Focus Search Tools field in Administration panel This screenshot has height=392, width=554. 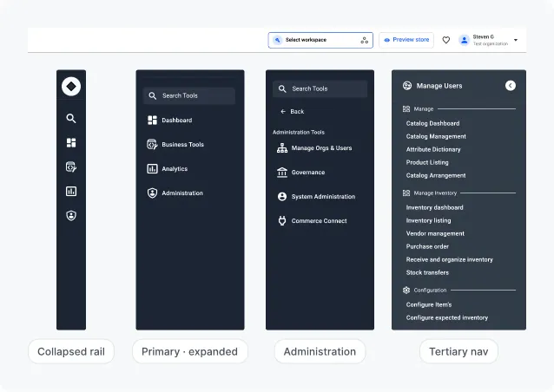point(320,89)
